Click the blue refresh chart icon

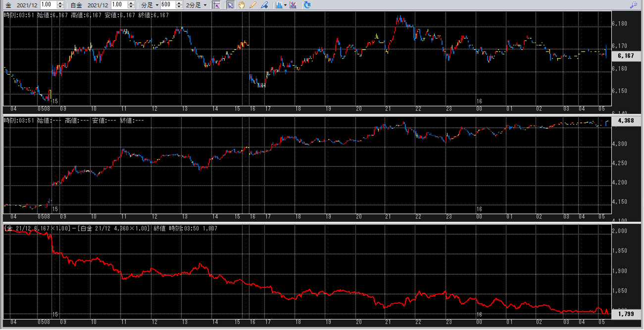tap(307, 5)
